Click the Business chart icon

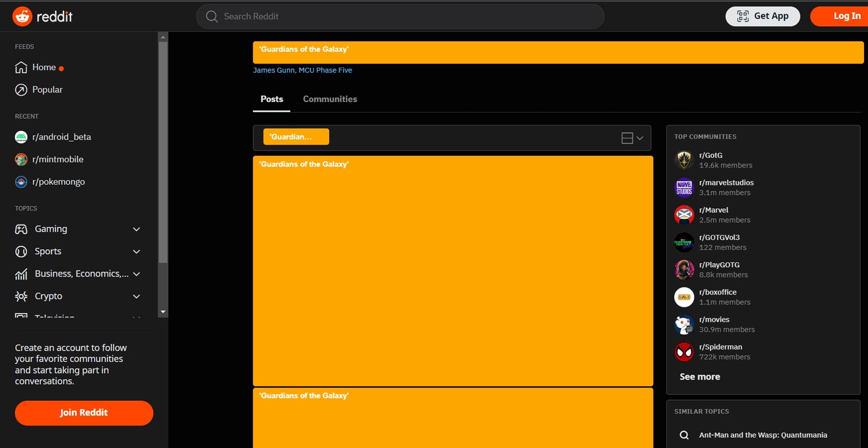[21, 274]
